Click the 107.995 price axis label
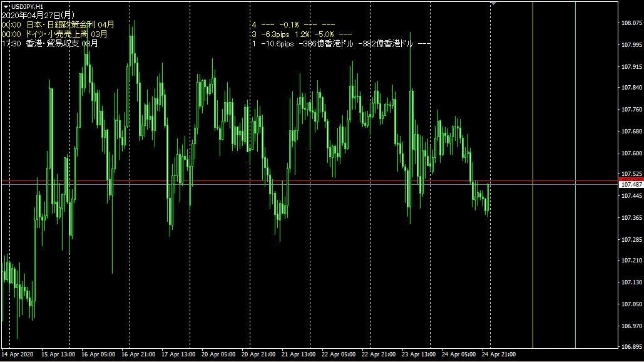Screen dimensions: 644x362 tap(631, 45)
